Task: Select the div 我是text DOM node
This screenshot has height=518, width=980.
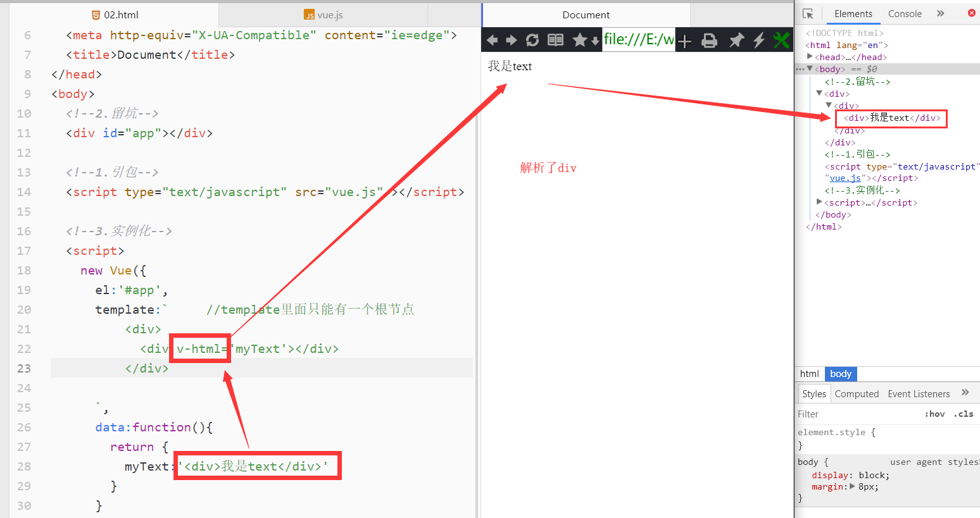Action: (x=892, y=118)
